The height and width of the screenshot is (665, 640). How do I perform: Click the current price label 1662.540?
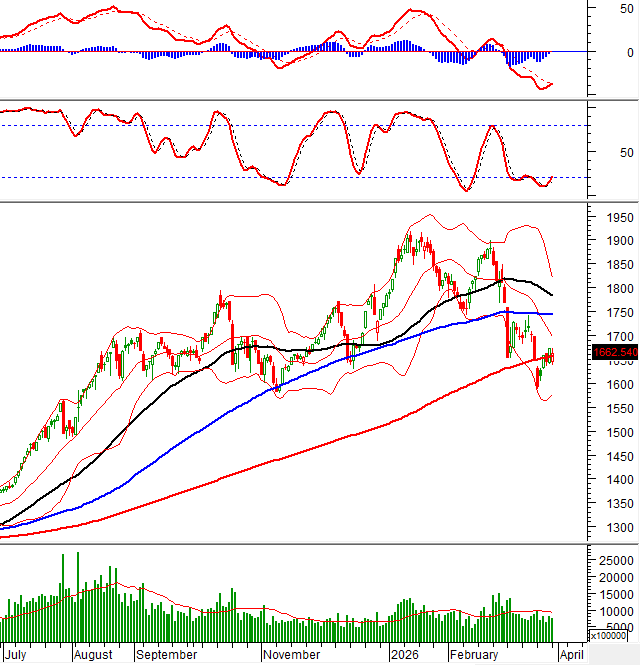pyautogui.click(x=614, y=352)
